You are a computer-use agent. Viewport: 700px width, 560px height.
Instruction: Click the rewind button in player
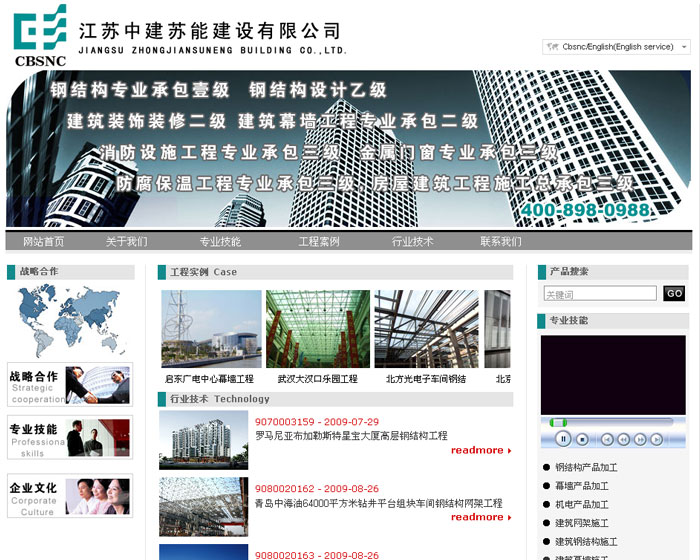point(624,439)
